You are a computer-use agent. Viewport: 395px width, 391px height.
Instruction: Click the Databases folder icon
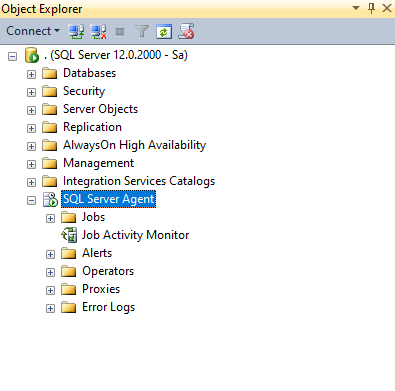click(50, 73)
